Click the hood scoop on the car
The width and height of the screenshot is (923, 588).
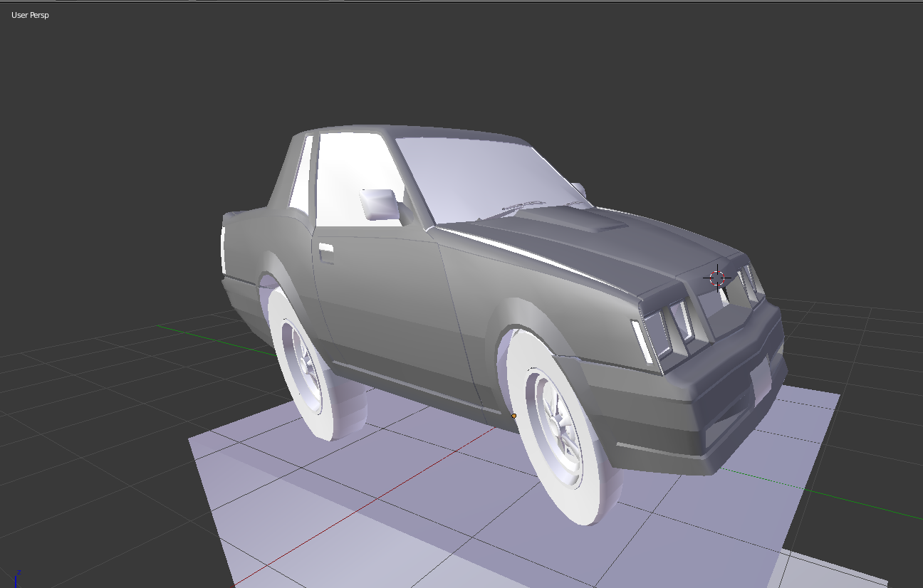[570, 220]
